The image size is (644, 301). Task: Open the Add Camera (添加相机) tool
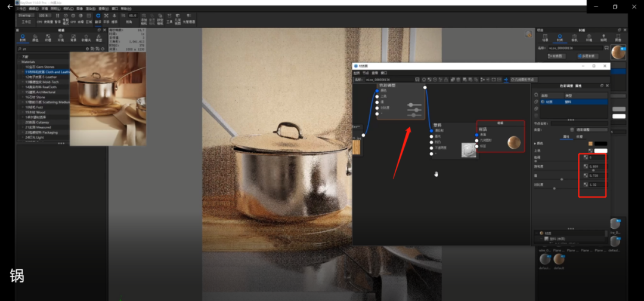[144, 18]
